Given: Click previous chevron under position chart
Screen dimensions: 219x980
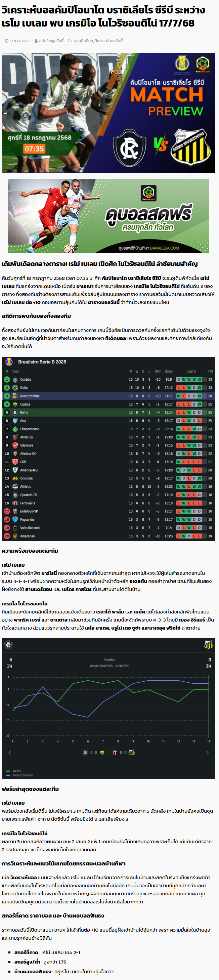Looking at the screenshot, I should click(10, 753).
